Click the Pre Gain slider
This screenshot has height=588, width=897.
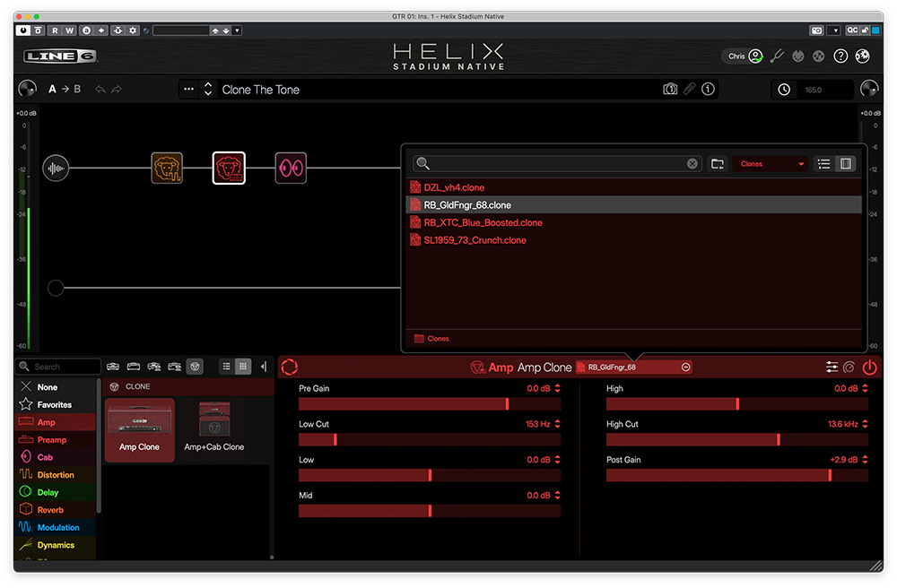tap(430, 404)
